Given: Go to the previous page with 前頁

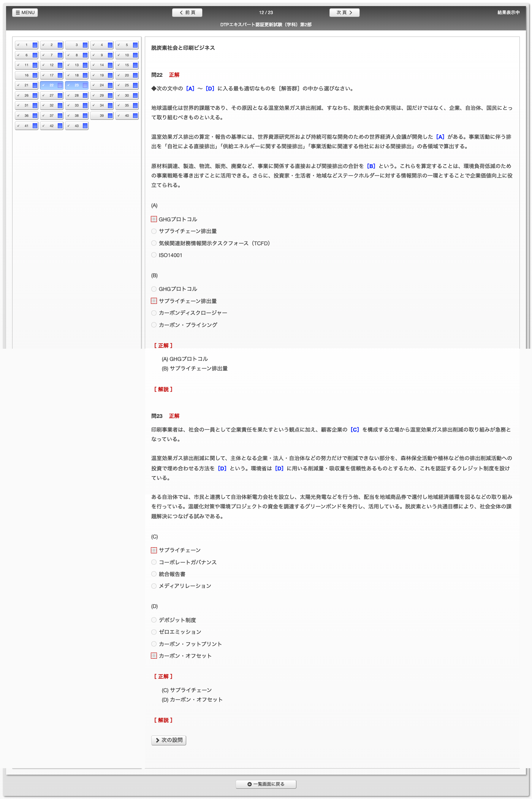Looking at the screenshot, I should pyautogui.click(x=187, y=13).
